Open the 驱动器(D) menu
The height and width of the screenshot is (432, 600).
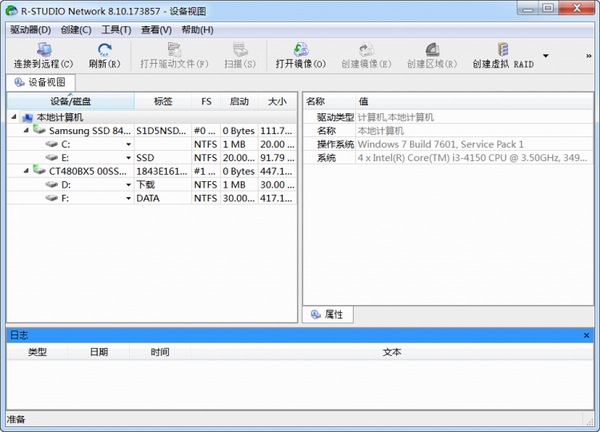(31, 30)
